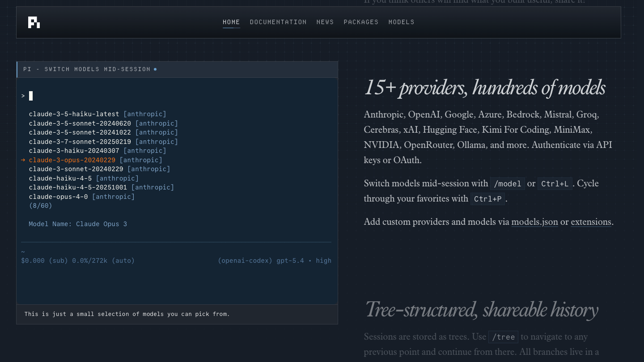Click the Pi logo in the header

34,22
